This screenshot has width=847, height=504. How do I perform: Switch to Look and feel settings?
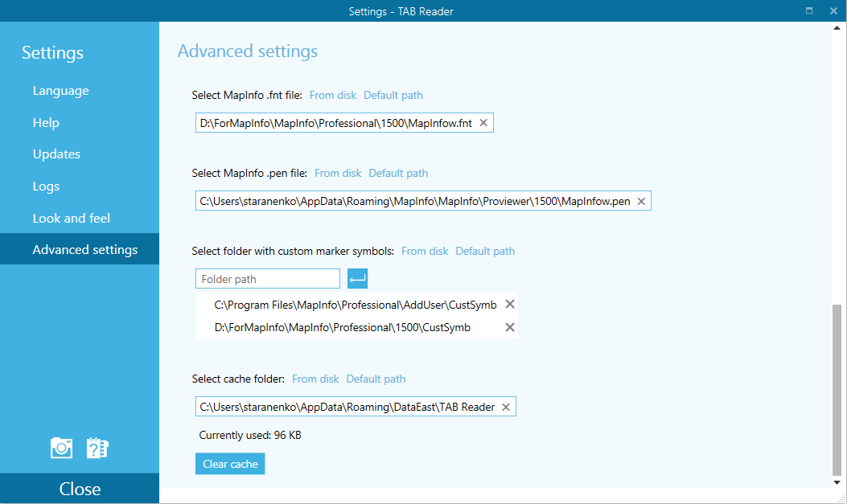(x=72, y=218)
